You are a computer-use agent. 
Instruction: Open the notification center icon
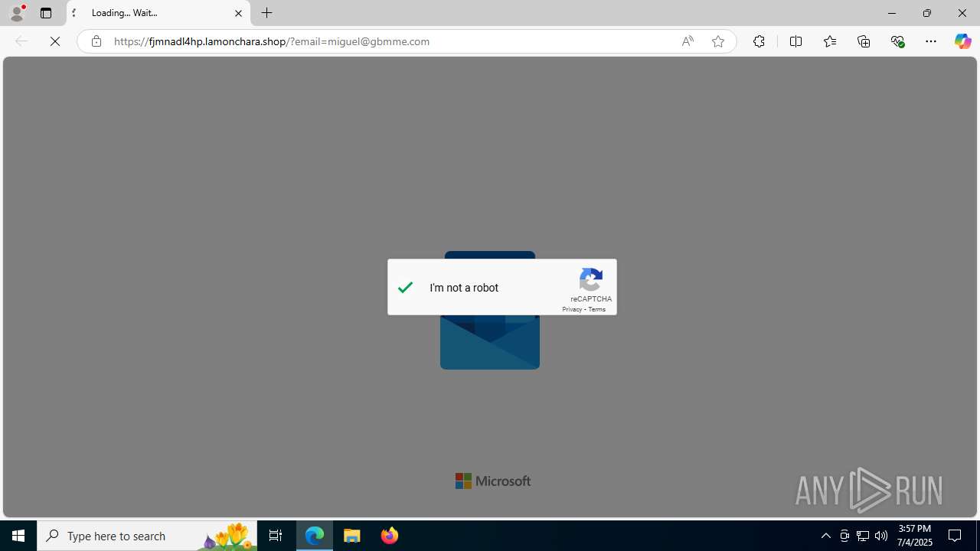(x=955, y=536)
